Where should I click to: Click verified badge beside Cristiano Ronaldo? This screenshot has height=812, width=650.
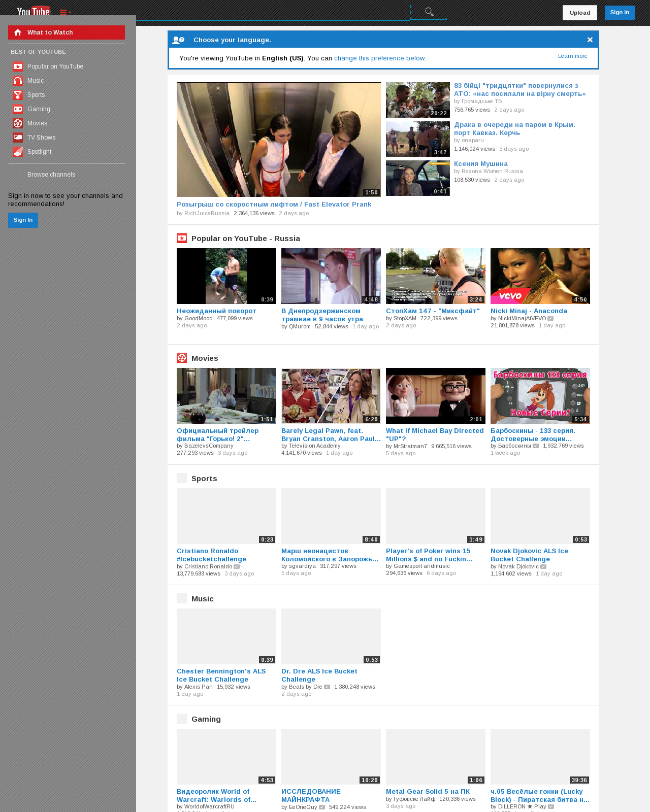(x=237, y=567)
